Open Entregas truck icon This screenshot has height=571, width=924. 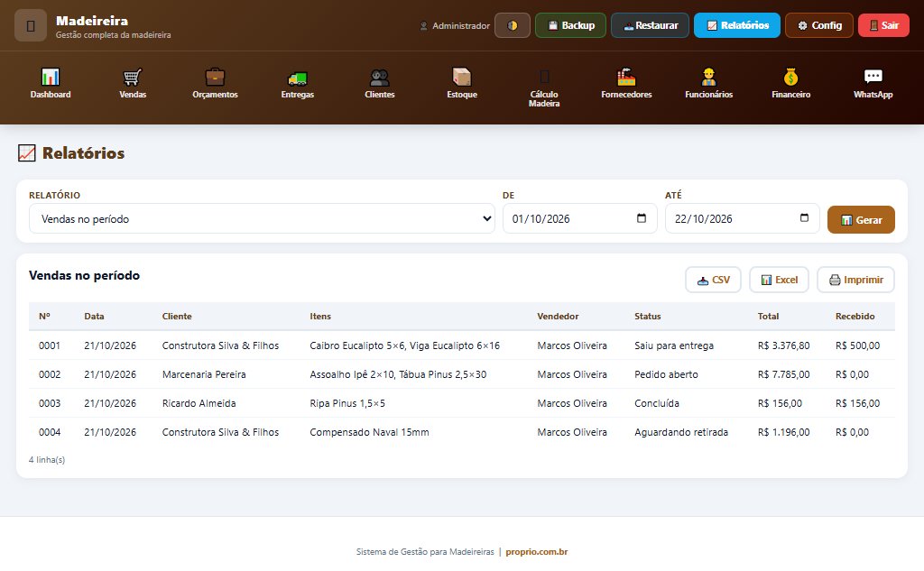point(298,78)
